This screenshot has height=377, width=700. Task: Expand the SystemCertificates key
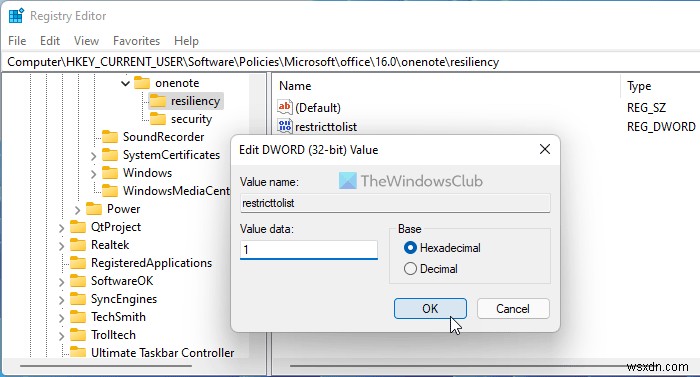93,156
